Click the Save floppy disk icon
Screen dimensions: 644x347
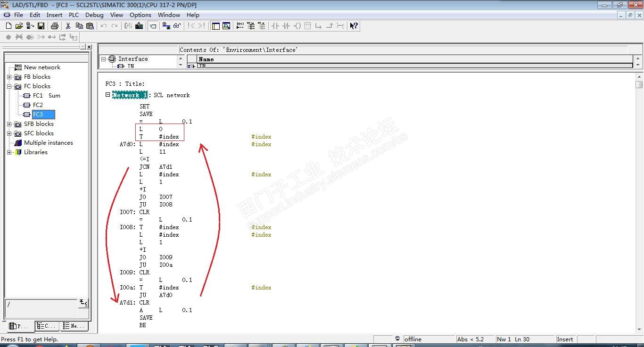pos(41,26)
